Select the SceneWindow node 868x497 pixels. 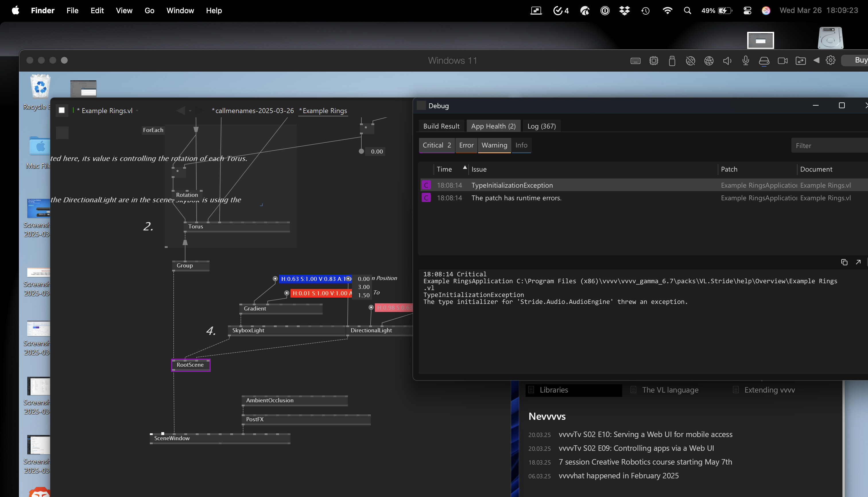point(220,439)
